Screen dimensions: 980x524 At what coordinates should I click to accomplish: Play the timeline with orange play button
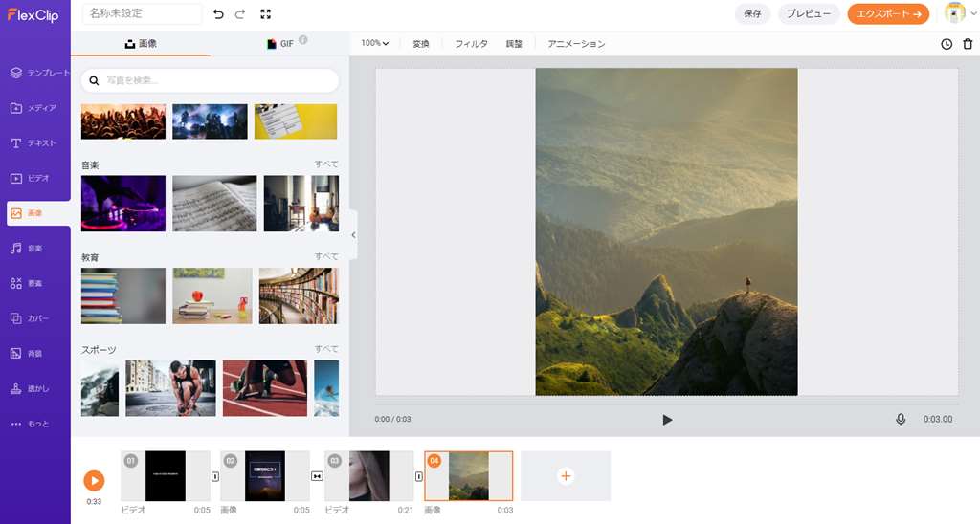coord(94,481)
